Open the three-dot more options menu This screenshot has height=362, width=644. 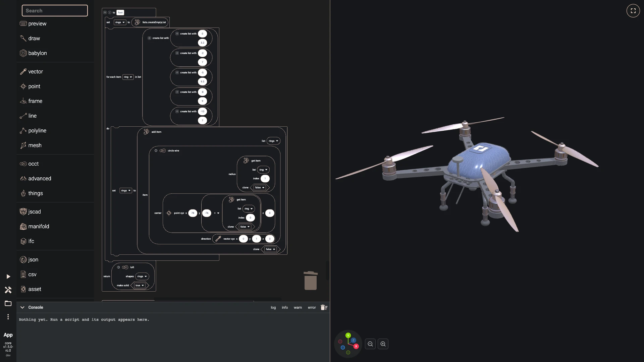click(x=8, y=317)
